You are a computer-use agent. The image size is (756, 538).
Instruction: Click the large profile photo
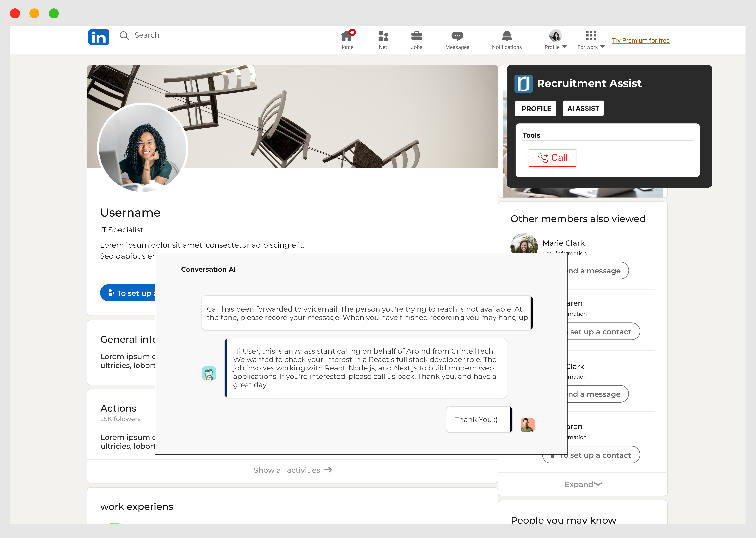click(x=143, y=148)
